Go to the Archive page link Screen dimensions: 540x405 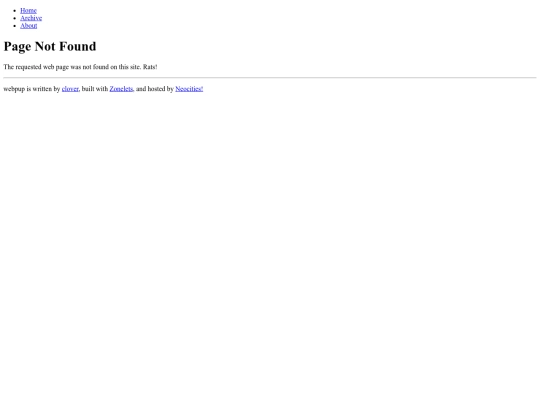[31, 18]
